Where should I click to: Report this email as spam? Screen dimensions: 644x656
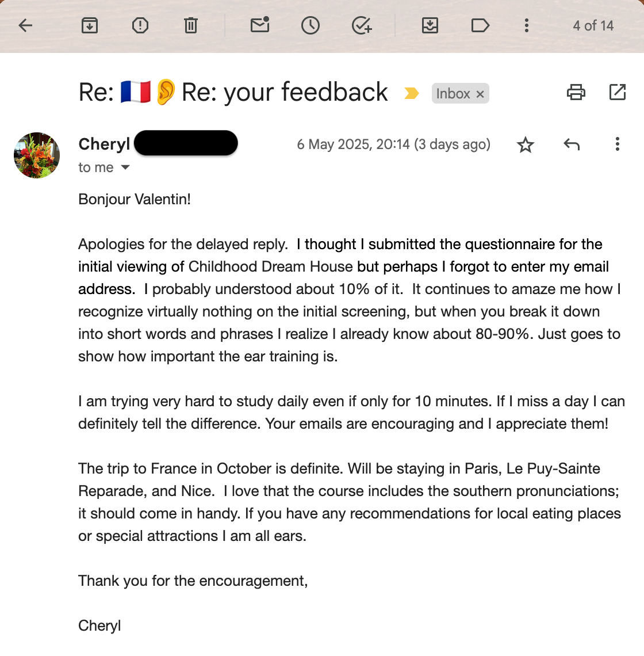click(x=140, y=25)
